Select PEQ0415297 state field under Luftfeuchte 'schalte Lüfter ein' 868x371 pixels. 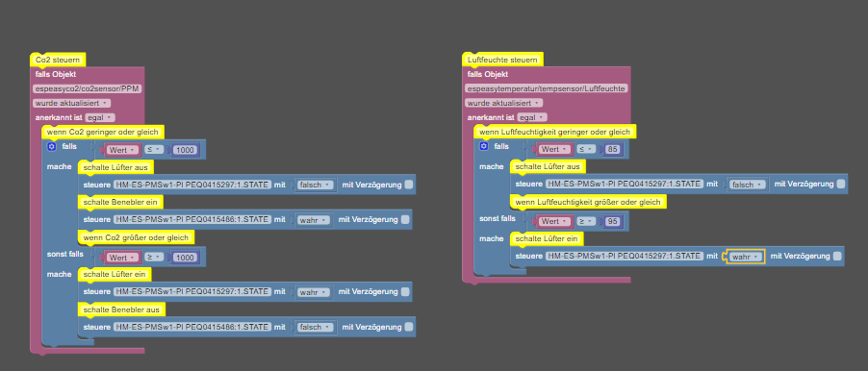pyautogui.click(x=625, y=256)
